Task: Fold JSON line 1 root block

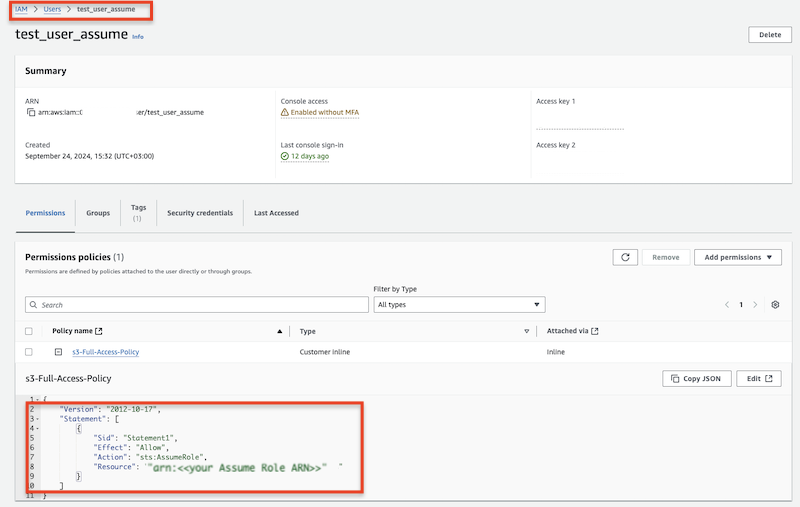Action: pyautogui.click(x=37, y=399)
